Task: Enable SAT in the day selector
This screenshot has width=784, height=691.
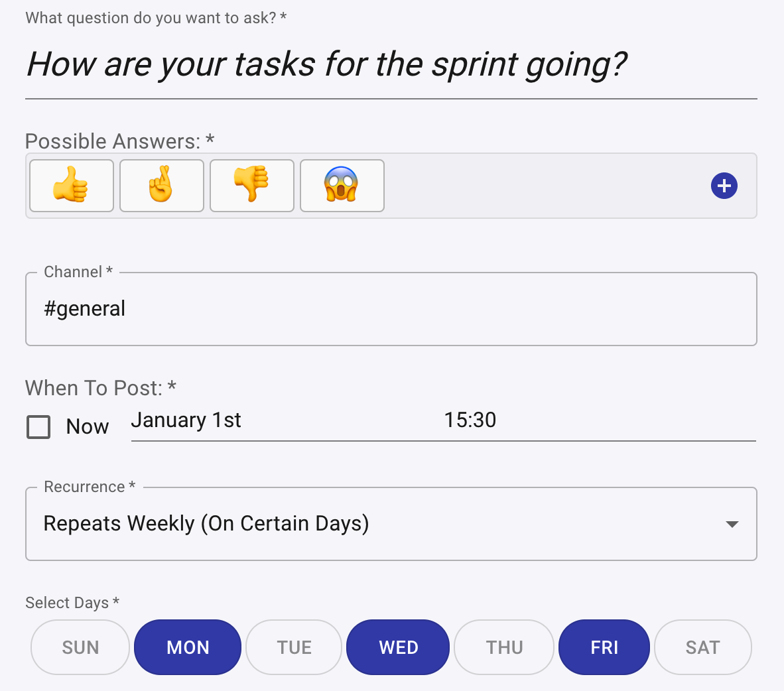Action: point(702,647)
